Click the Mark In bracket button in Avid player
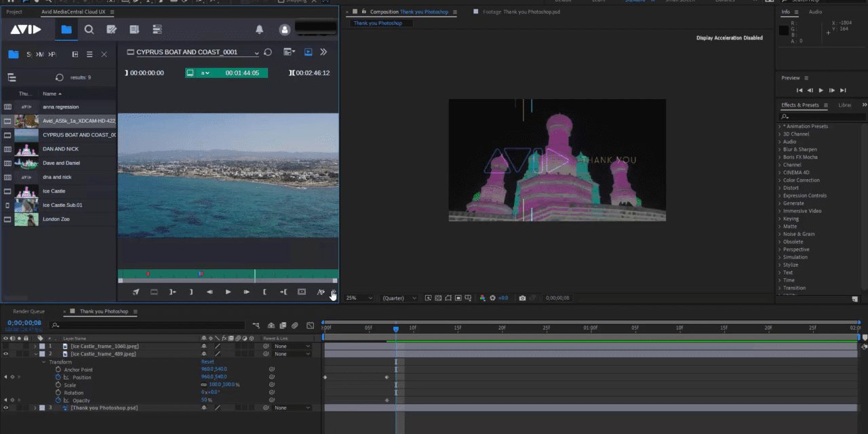The width and height of the screenshot is (868, 434). click(264, 292)
